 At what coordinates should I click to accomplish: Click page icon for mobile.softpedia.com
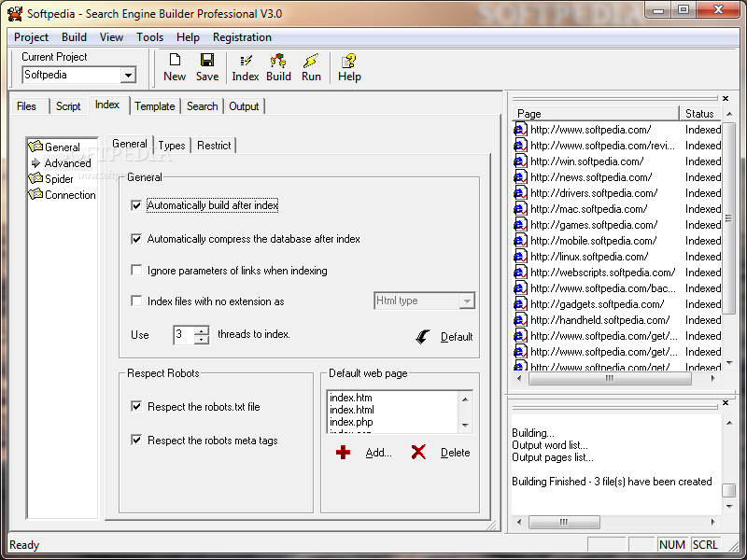pos(520,241)
